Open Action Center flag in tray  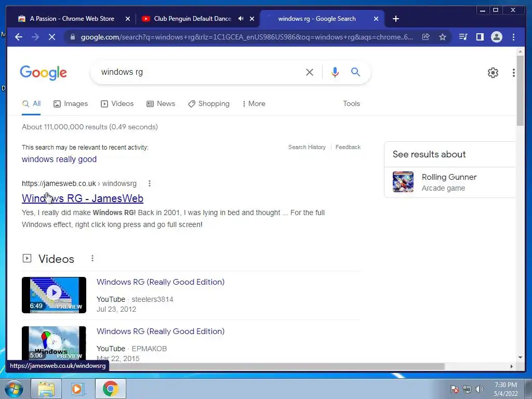[x=455, y=389]
